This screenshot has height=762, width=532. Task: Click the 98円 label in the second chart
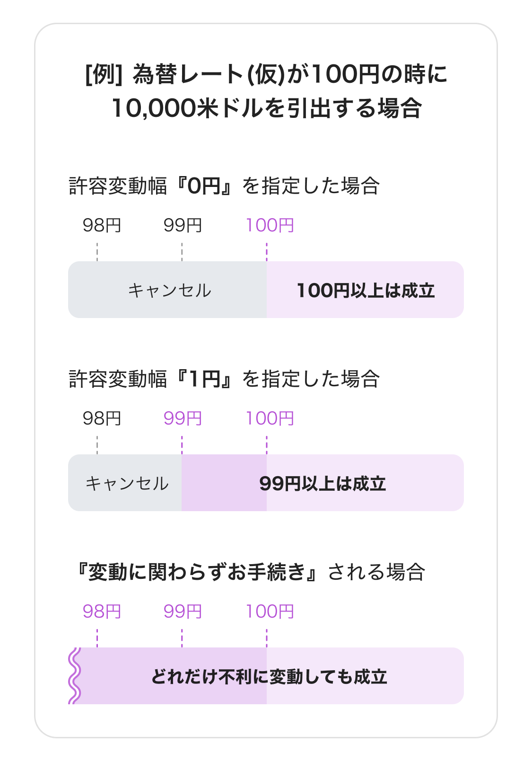coord(102,418)
